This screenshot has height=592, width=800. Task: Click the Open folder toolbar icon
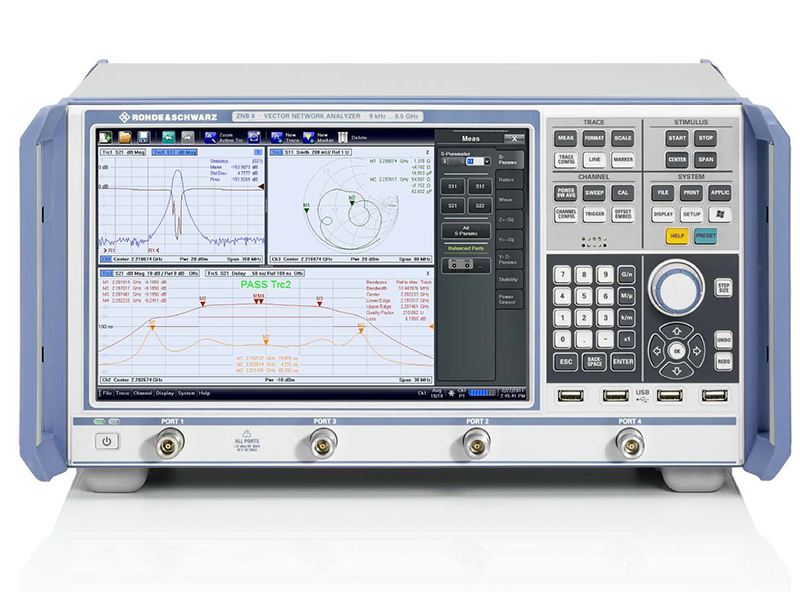coord(124,136)
